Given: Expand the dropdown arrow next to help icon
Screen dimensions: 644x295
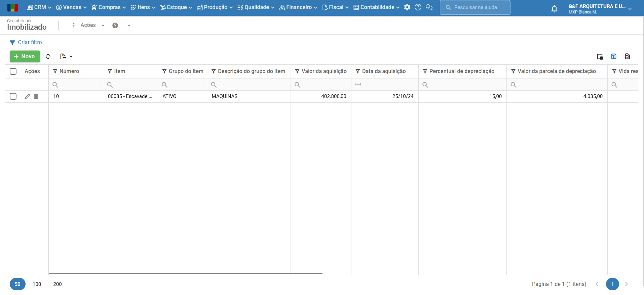Looking at the screenshot, I should pos(129,26).
